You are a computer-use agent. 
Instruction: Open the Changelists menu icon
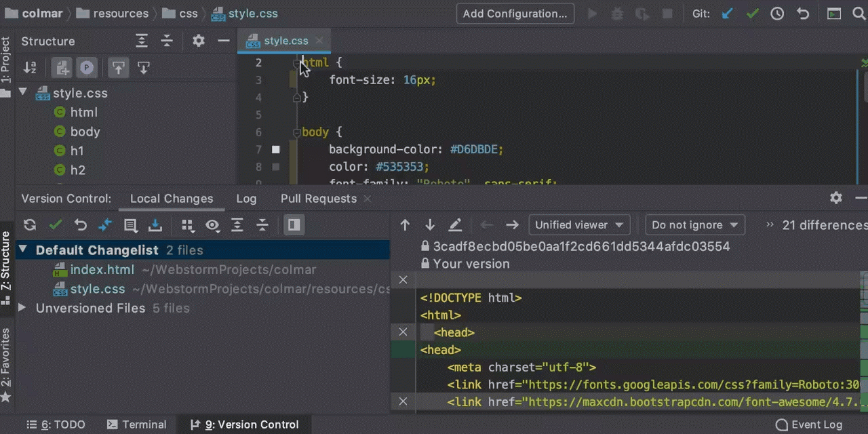(131, 225)
